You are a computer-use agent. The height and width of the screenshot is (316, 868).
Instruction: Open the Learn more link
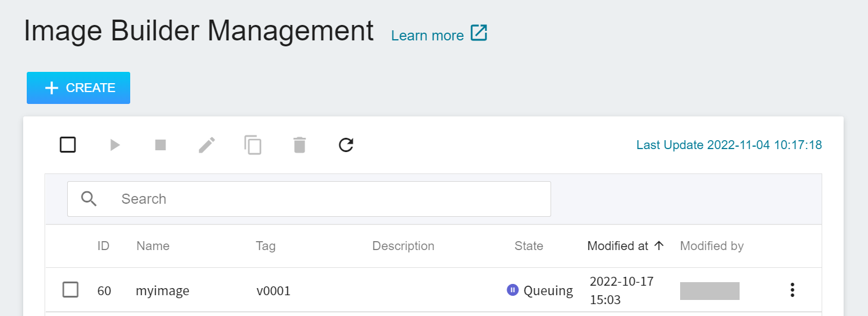pyautogui.click(x=427, y=36)
